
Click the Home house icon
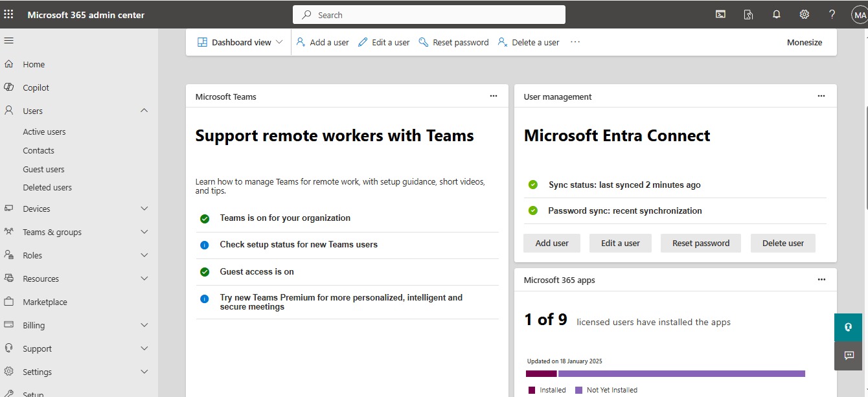click(x=9, y=64)
